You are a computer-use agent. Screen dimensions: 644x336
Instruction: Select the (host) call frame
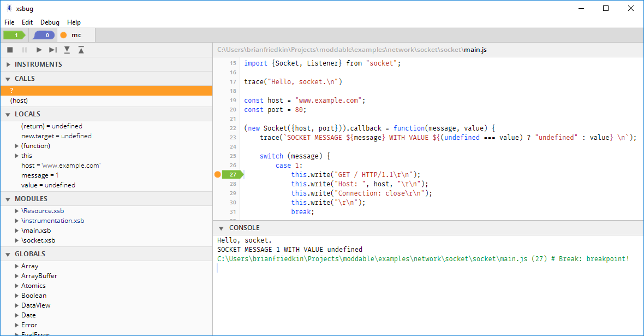pos(106,101)
